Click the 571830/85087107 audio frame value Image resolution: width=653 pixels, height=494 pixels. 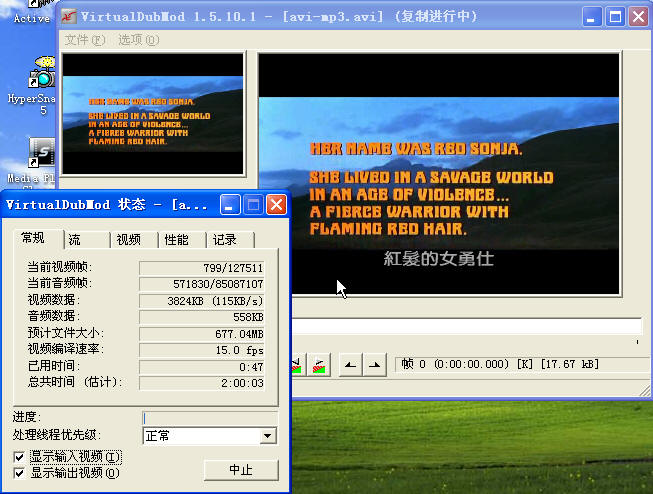pyautogui.click(x=202, y=284)
